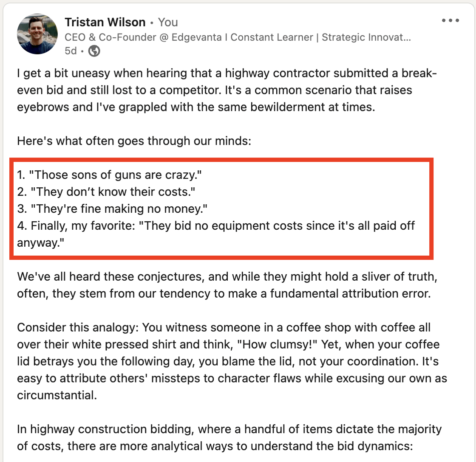
Task: Click the Tristan Wilson author name
Action: (105, 22)
